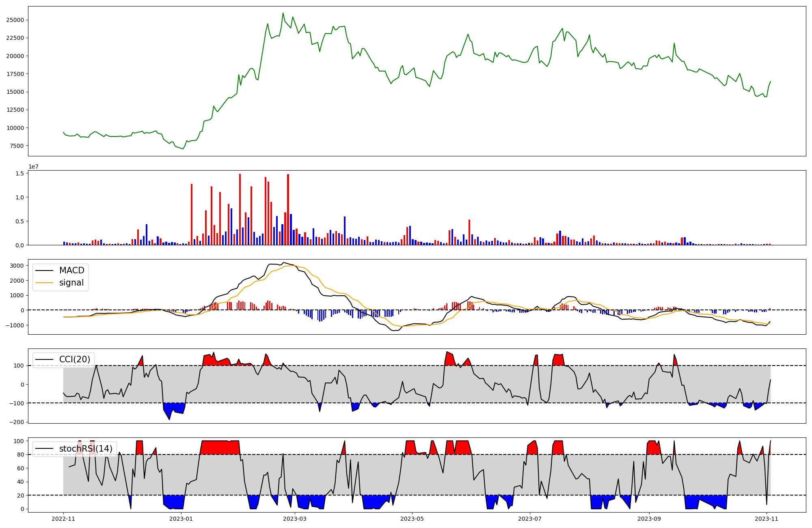Click the 1e7 volume scale exponent label

(33, 167)
